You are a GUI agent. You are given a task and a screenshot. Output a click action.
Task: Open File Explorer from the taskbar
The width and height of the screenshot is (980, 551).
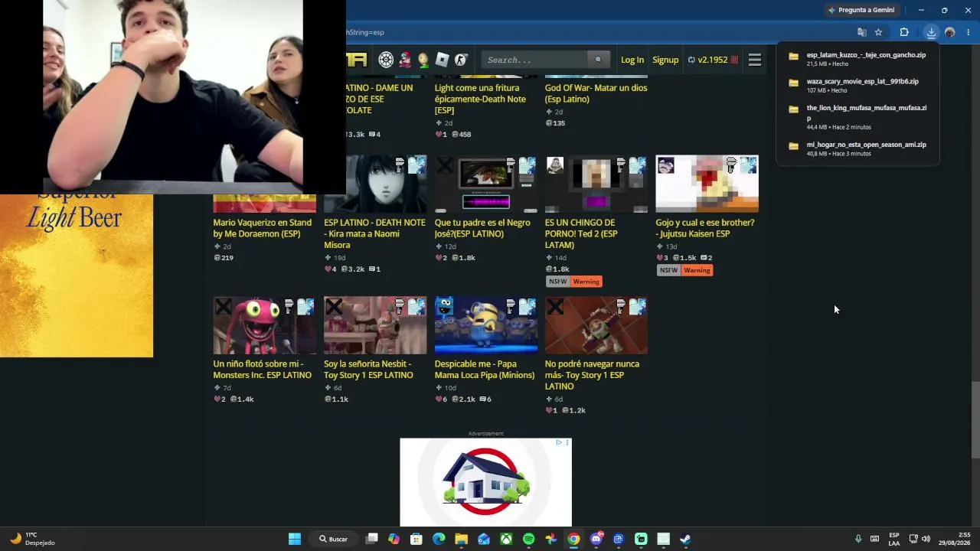(461, 539)
